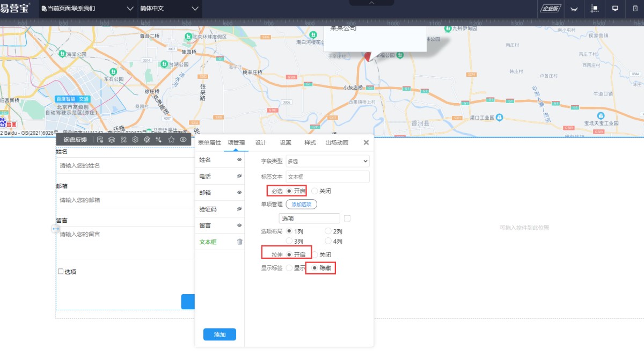Switch to desktop preview monitor icon

click(615, 9)
